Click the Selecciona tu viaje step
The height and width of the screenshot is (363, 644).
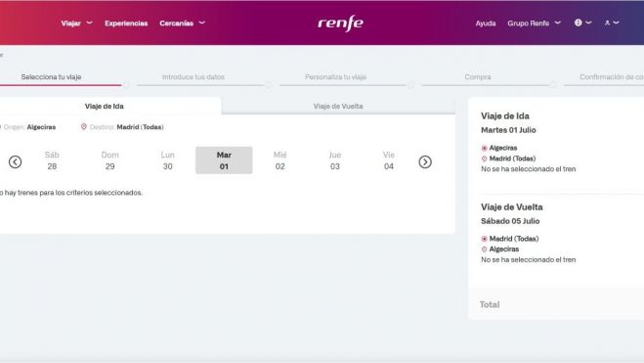51,77
